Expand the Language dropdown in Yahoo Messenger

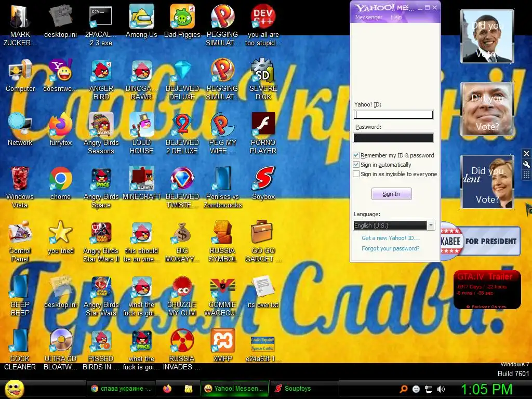(431, 225)
